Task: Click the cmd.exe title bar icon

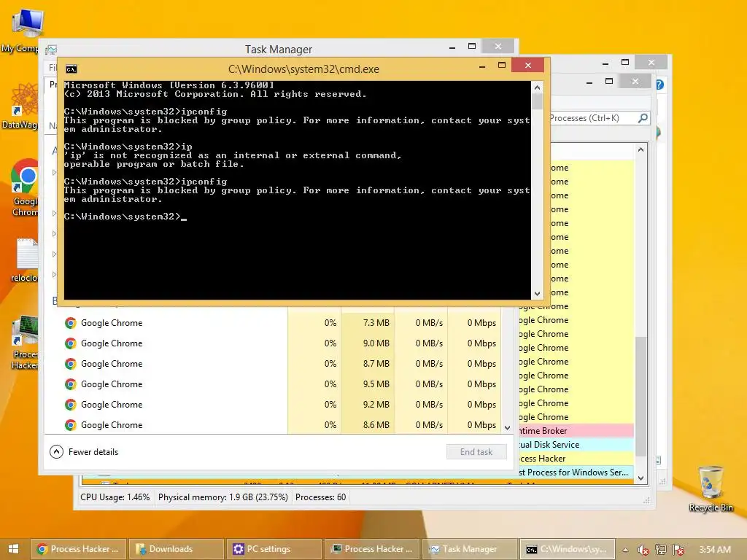Action: [71, 69]
